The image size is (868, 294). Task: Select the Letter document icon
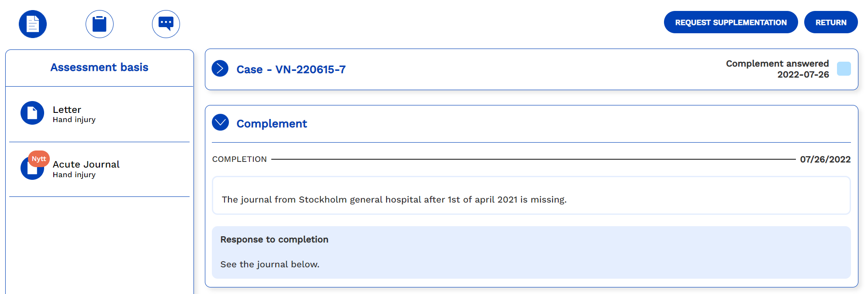pyautogui.click(x=32, y=113)
